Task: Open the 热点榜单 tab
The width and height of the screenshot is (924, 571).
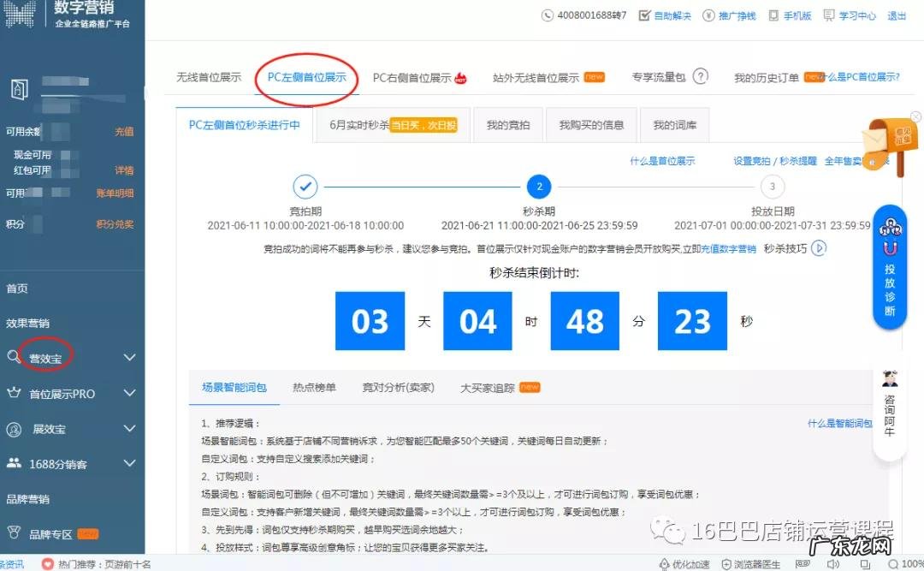Action: 316,386
